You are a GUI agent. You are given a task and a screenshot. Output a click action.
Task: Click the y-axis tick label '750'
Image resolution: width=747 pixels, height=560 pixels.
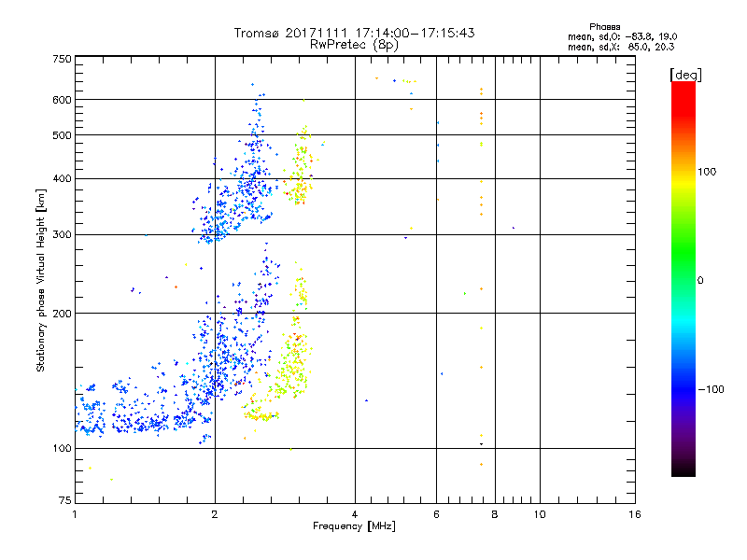(x=62, y=59)
